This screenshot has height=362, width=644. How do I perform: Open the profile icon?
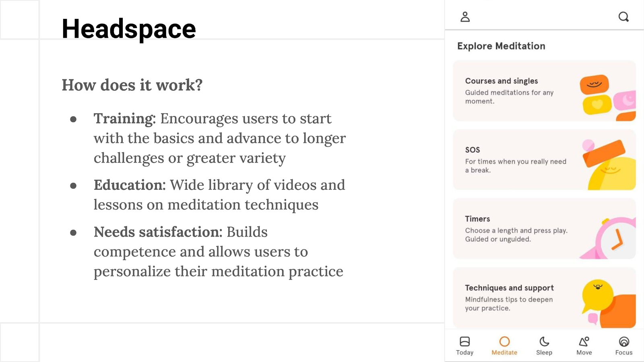(465, 17)
